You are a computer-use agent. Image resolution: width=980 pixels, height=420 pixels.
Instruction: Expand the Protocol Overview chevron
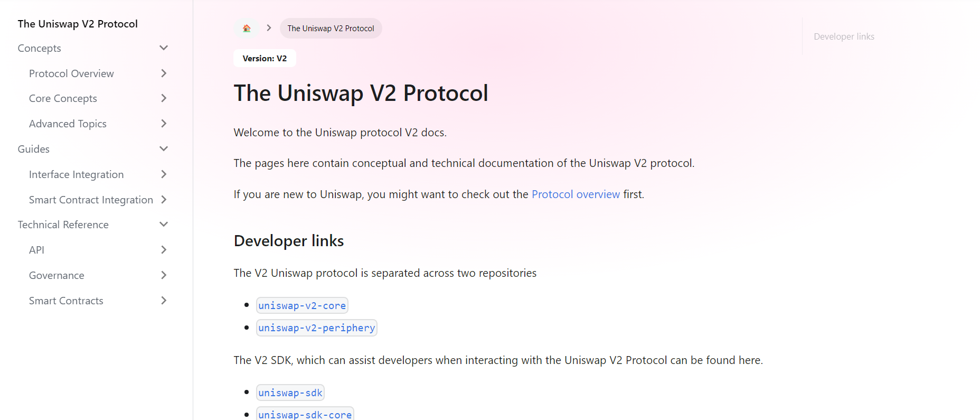coord(164,73)
